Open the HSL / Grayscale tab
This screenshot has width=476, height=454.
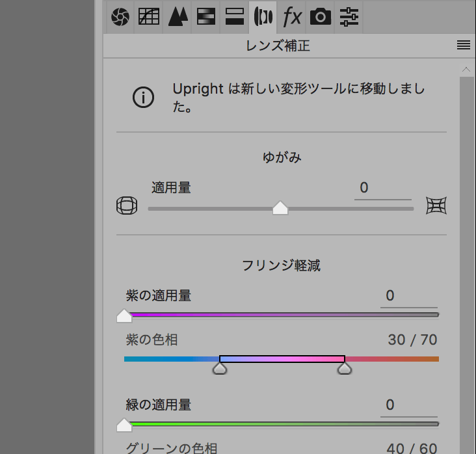(x=206, y=17)
